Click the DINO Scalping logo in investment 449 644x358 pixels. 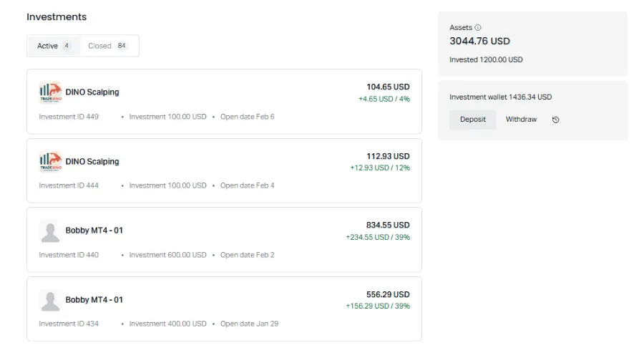[x=50, y=92]
